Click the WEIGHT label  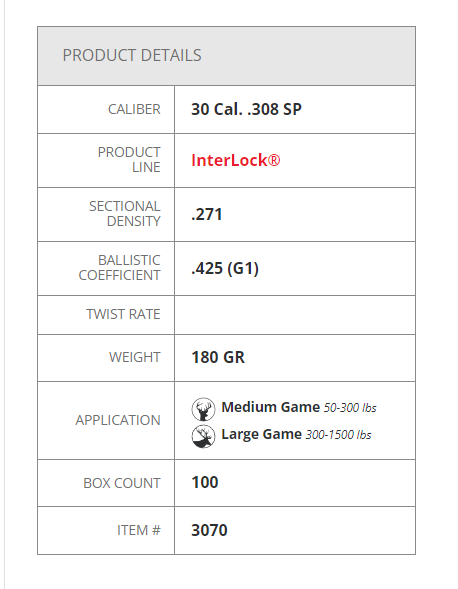pos(135,357)
